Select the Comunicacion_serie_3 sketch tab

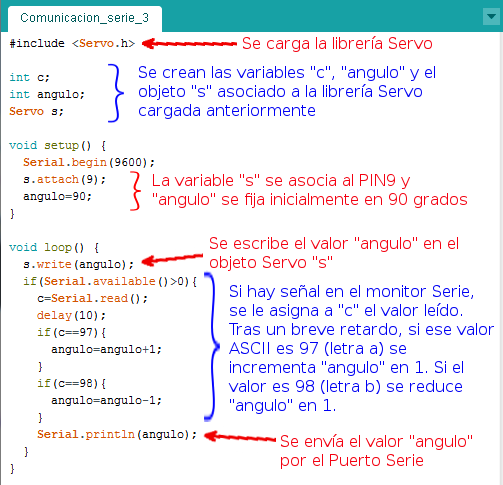click(x=85, y=18)
